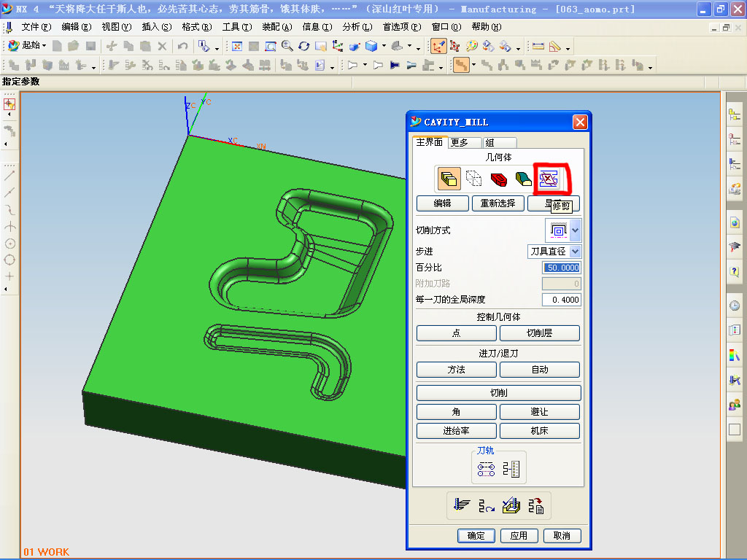This screenshot has width=747, height=560.
Task: Click the Generate tool path icon
Action: tap(462, 506)
